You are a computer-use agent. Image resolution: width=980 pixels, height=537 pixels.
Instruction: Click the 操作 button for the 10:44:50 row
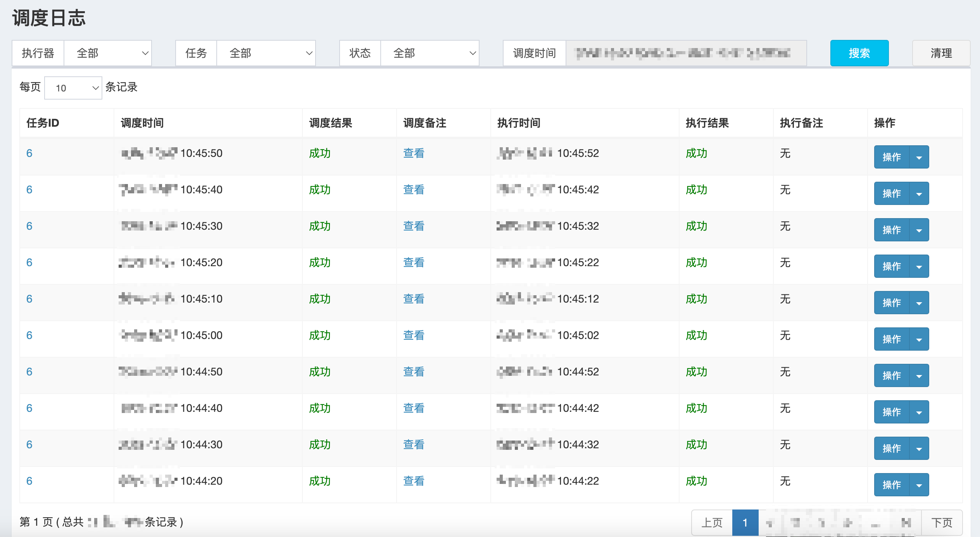pyautogui.click(x=891, y=376)
